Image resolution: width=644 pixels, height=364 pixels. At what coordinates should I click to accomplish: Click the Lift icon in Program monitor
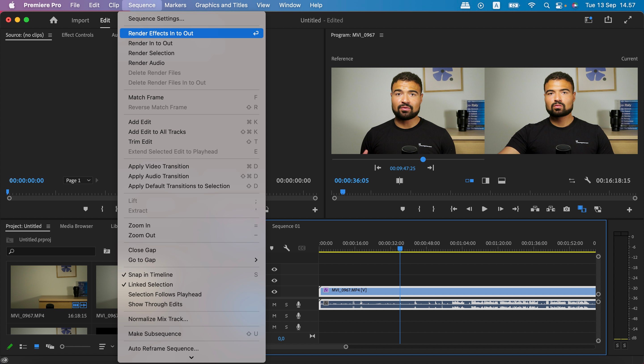point(535,209)
